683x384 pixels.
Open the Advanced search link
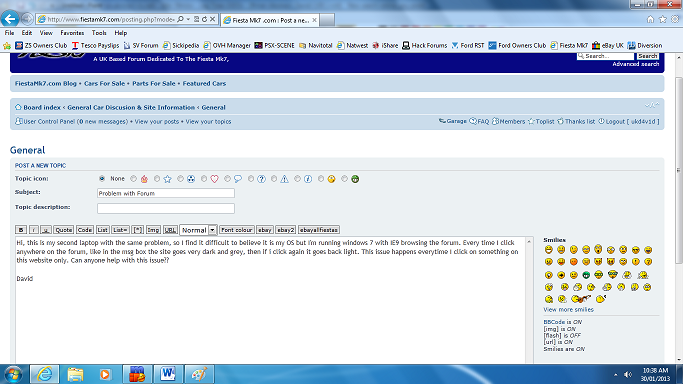tap(636, 64)
